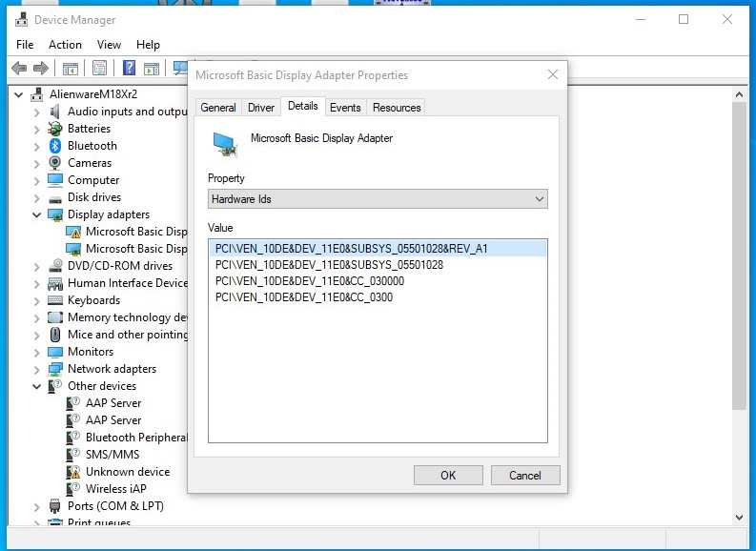Select the Details tab
The width and height of the screenshot is (756, 551).
(303, 106)
